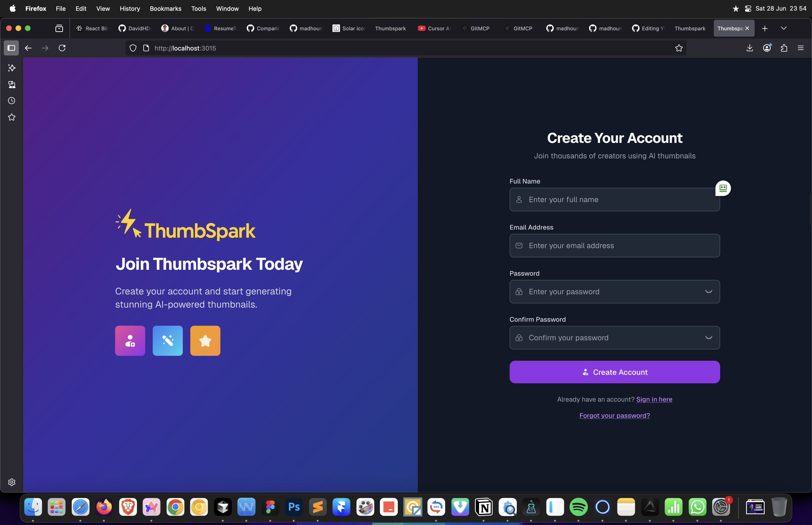Click the Firefox extensions puzzle icon

point(784,48)
